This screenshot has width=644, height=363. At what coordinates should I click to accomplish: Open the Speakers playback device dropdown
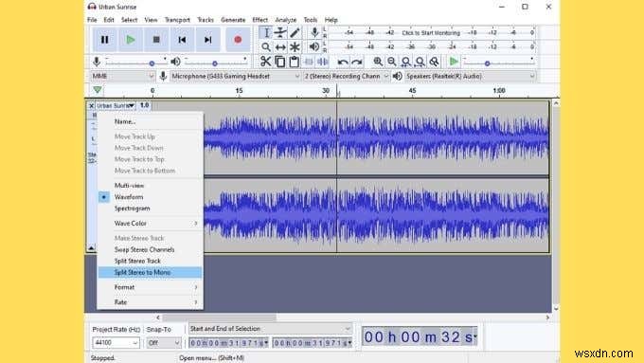click(470, 76)
